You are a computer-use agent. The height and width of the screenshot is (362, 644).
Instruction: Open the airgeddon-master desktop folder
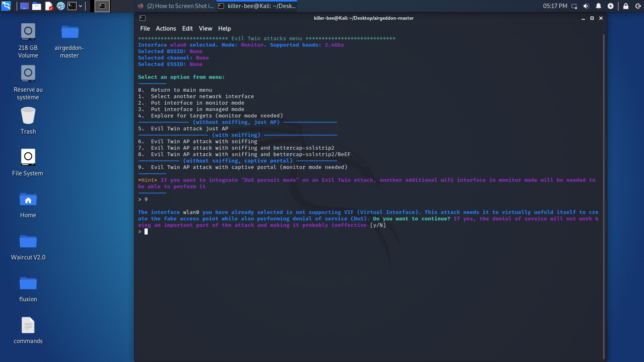[69, 40]
